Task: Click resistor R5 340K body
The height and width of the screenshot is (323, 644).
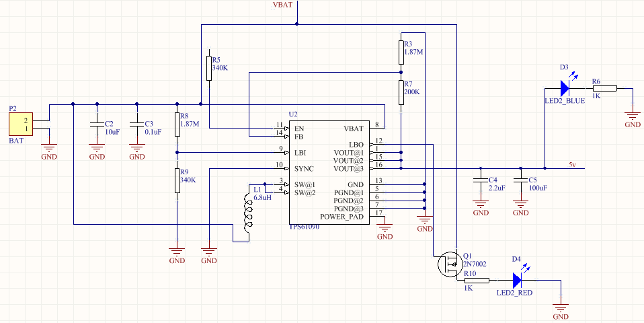Action: coord(209,69)
